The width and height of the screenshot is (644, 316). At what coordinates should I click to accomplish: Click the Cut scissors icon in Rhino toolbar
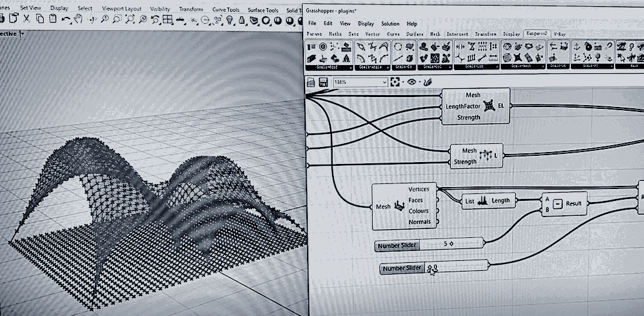point(27,19)
